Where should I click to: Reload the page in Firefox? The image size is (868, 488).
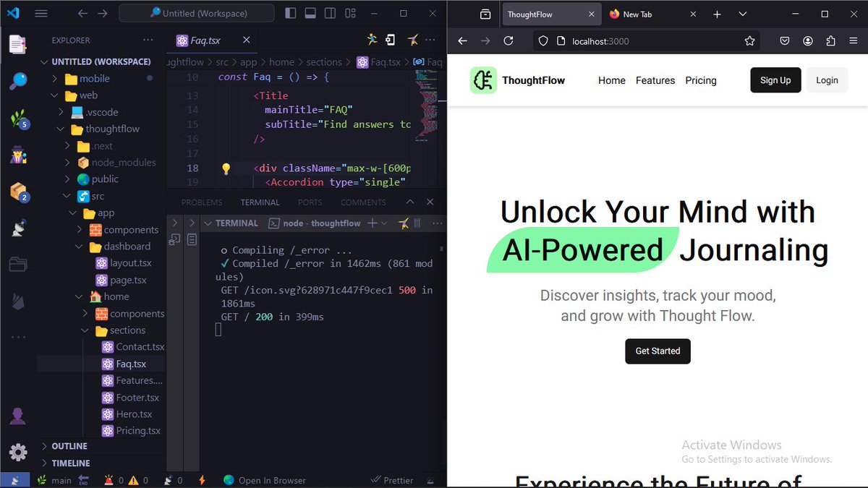509,41
